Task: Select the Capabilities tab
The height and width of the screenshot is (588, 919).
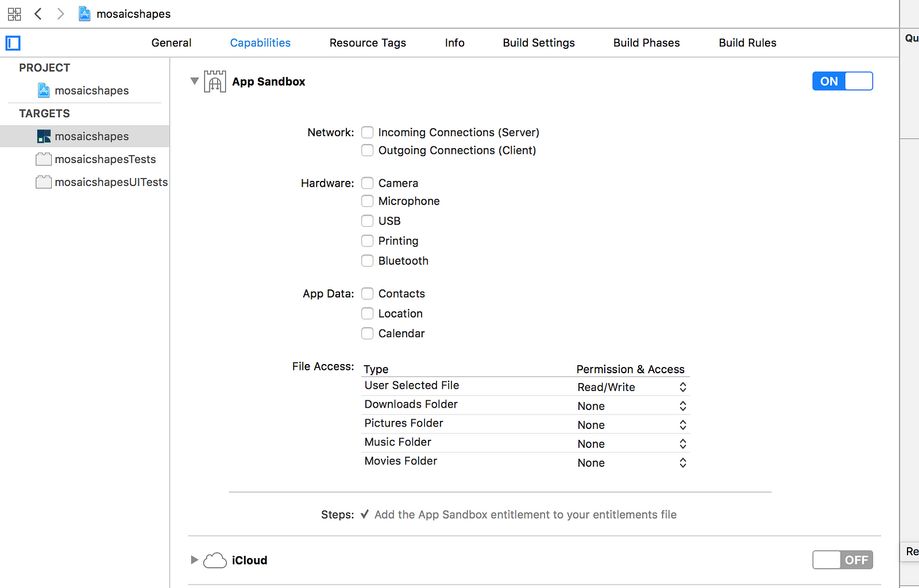Action: 260,43
